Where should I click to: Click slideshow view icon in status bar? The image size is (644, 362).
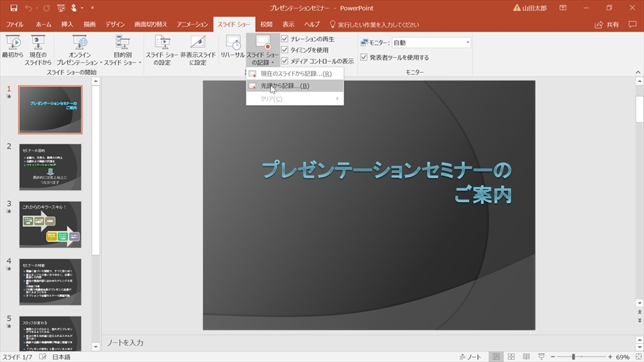tap(541, 356)
